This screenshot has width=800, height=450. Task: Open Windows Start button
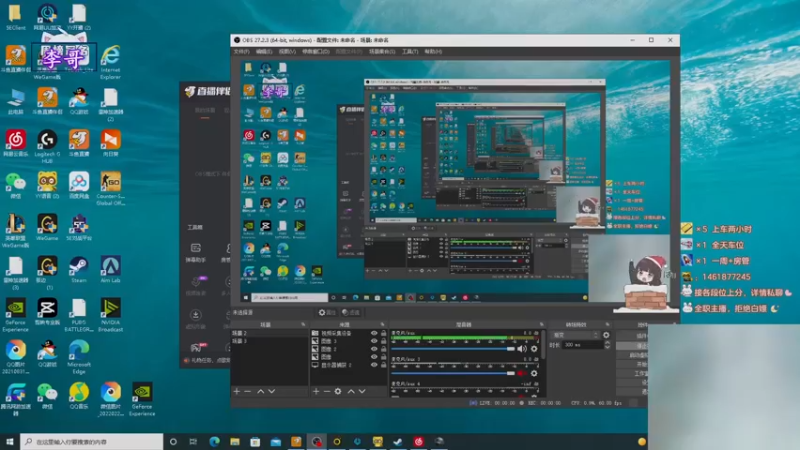coord(10,441)
